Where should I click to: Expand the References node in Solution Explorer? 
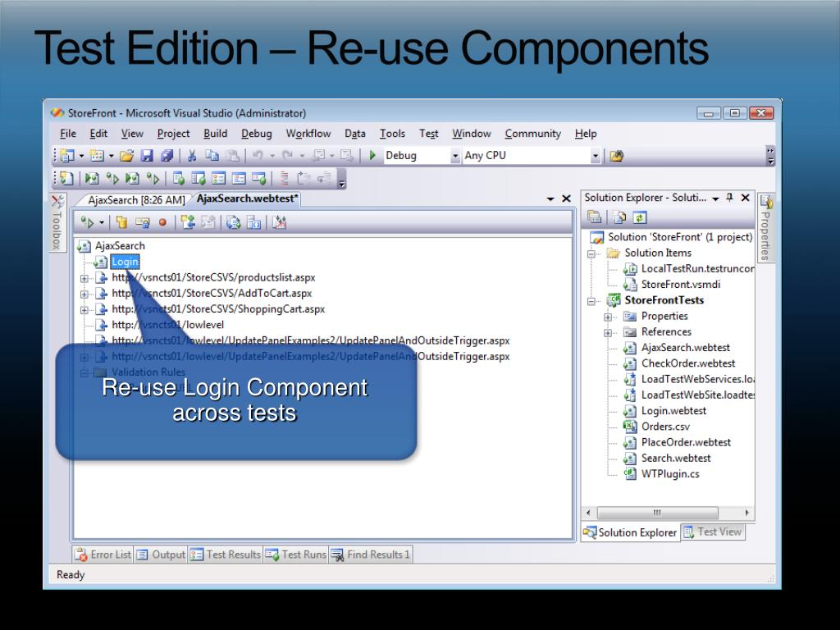[x=608, y=333]
